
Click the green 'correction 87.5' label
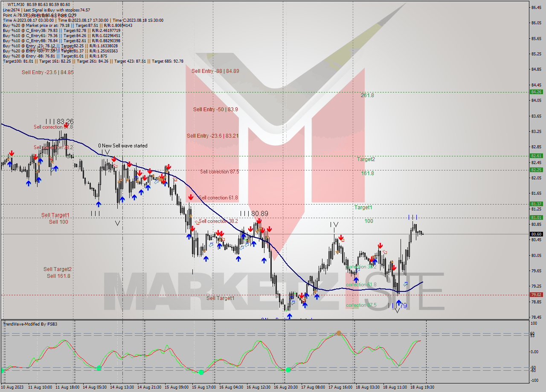click(361, 305)
